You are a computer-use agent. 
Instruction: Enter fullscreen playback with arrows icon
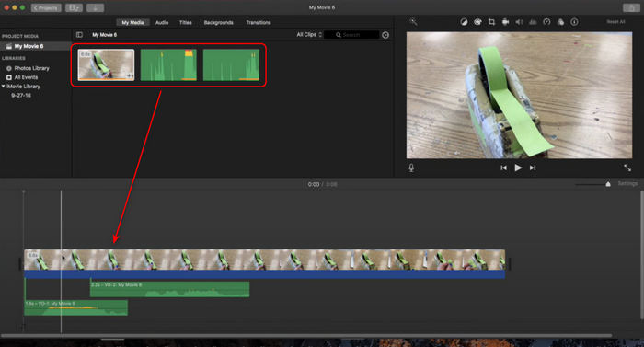tap(627, 168)
